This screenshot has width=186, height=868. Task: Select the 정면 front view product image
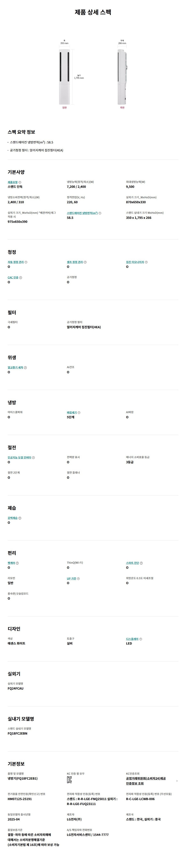(x=64, y=77)
